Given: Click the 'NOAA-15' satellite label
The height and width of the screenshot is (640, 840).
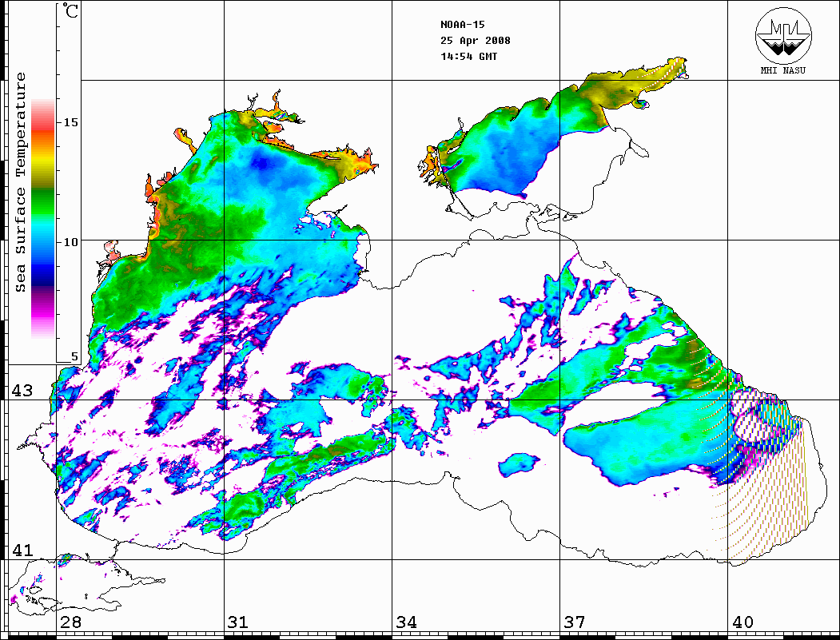Looking at the screenshot, I should pyautogui.click(x=462, y=25).
